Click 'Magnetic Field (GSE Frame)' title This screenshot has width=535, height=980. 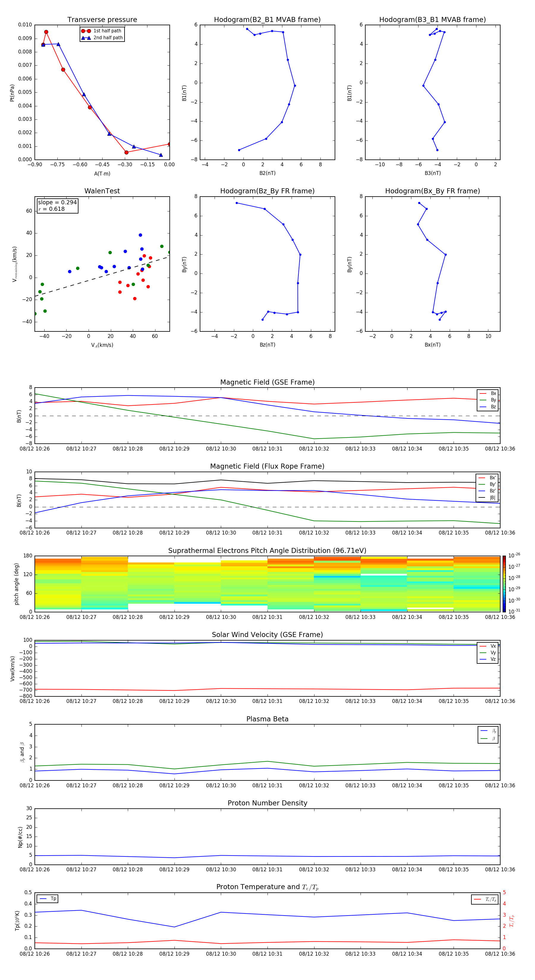pos(267,382)
